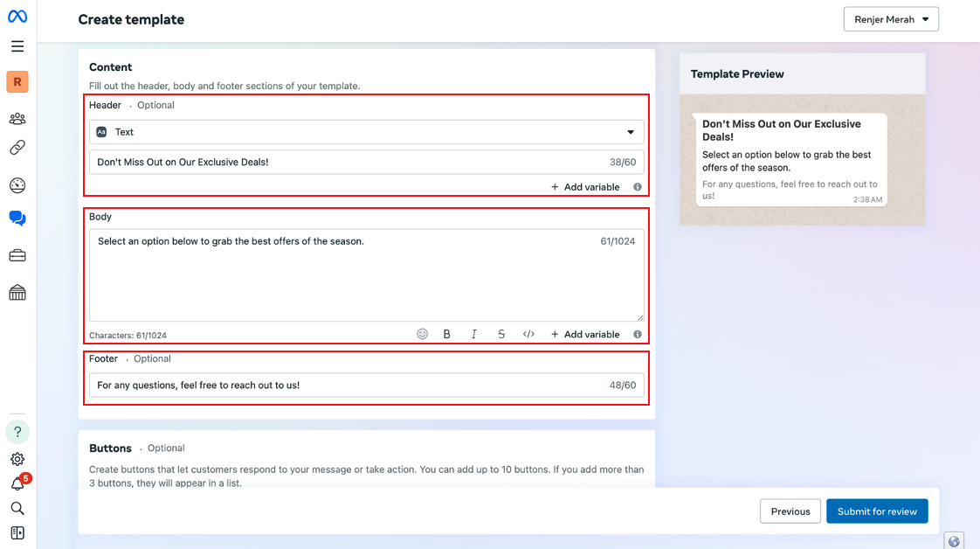Add variable to the header
Image resolution: width=980 pixels, height=549 pixels.
pos(585,187)
